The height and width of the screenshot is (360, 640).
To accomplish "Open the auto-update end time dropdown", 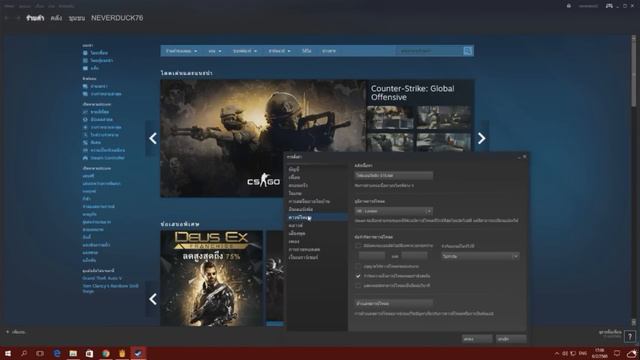I will pyautogui.click(x=415, y=256).
